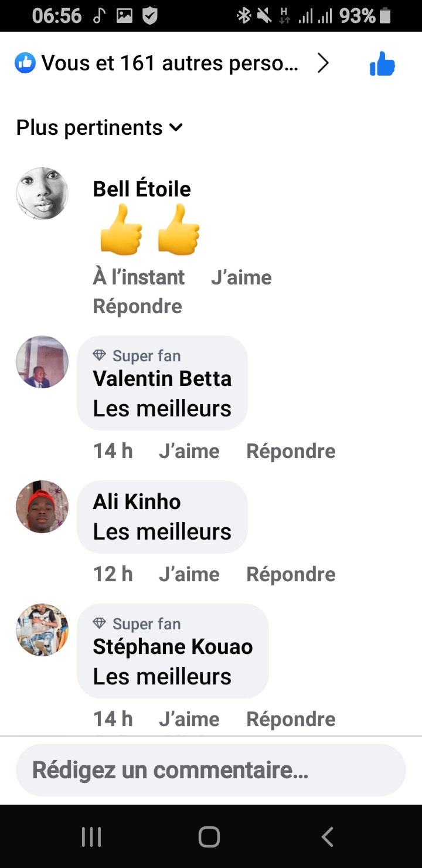Open reactions list chevron arrow

(x=323, y=63)
